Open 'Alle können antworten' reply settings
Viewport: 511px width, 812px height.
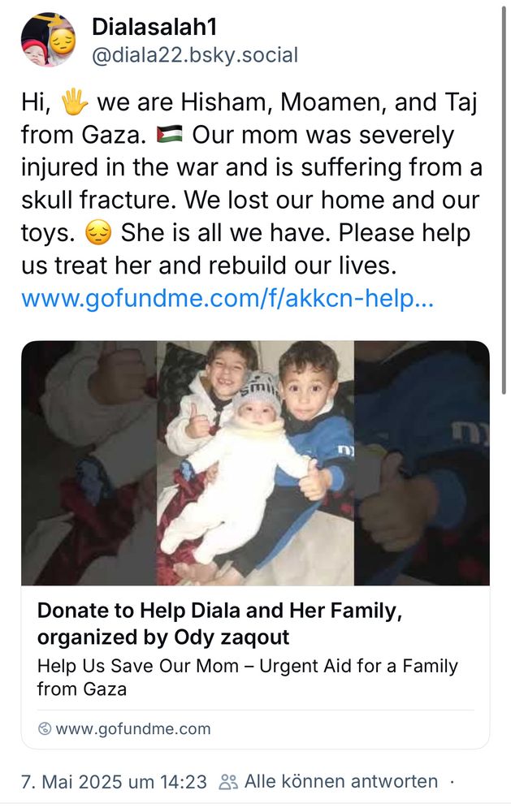[x=340, y=781]
